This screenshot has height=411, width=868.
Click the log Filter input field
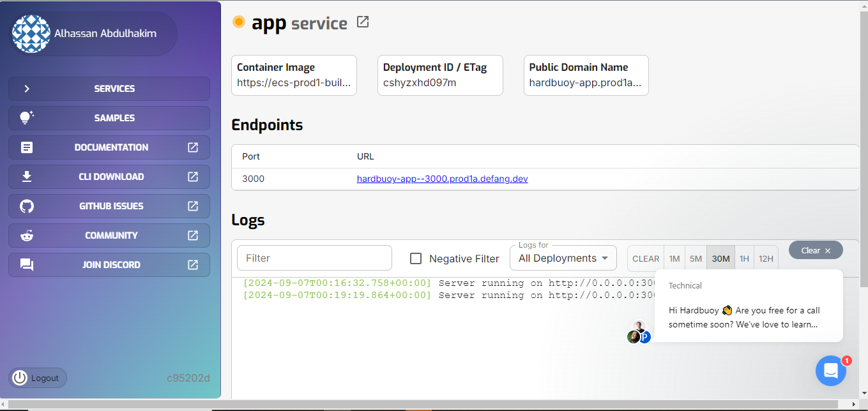click(314, 258)
